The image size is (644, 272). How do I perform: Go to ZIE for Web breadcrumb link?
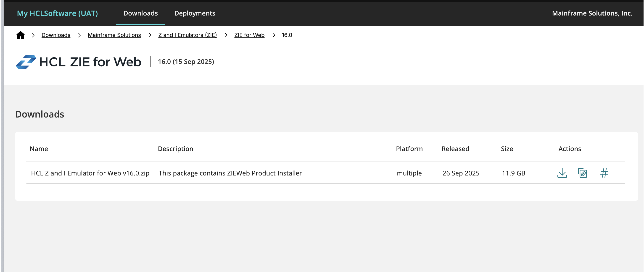point(249,35)
